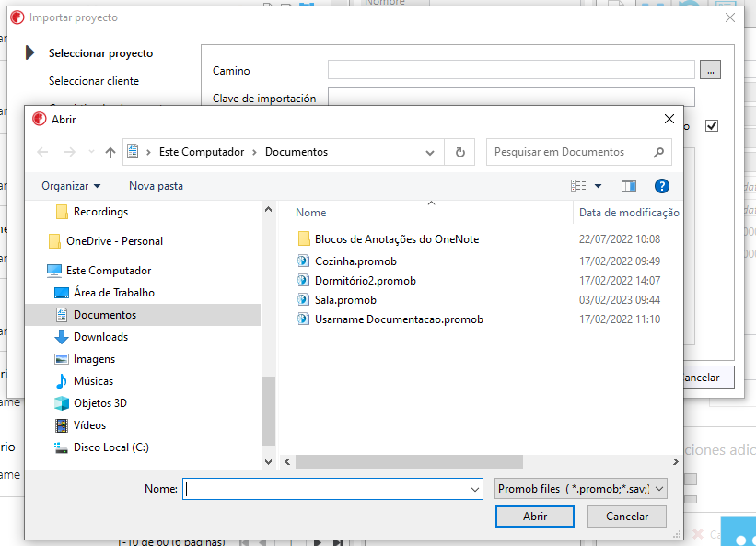This screenshot has width=756, height=546.
Task: Open view options dropdown arrow
Action: 598,186
